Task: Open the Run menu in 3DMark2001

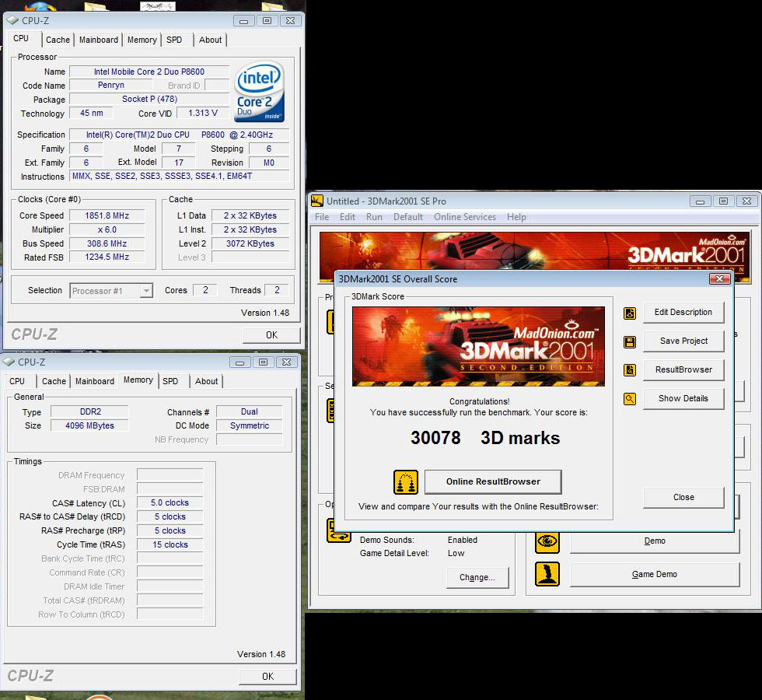Action: tap(374, 217)
